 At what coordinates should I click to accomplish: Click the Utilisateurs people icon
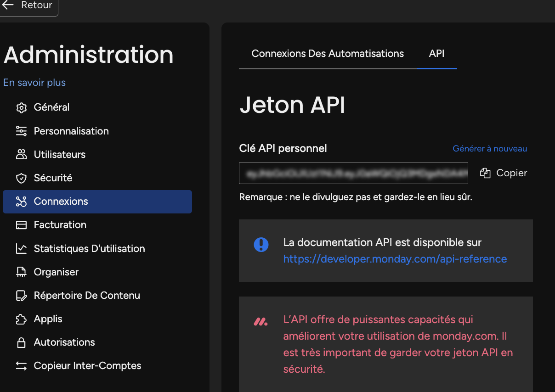(21, 155)
